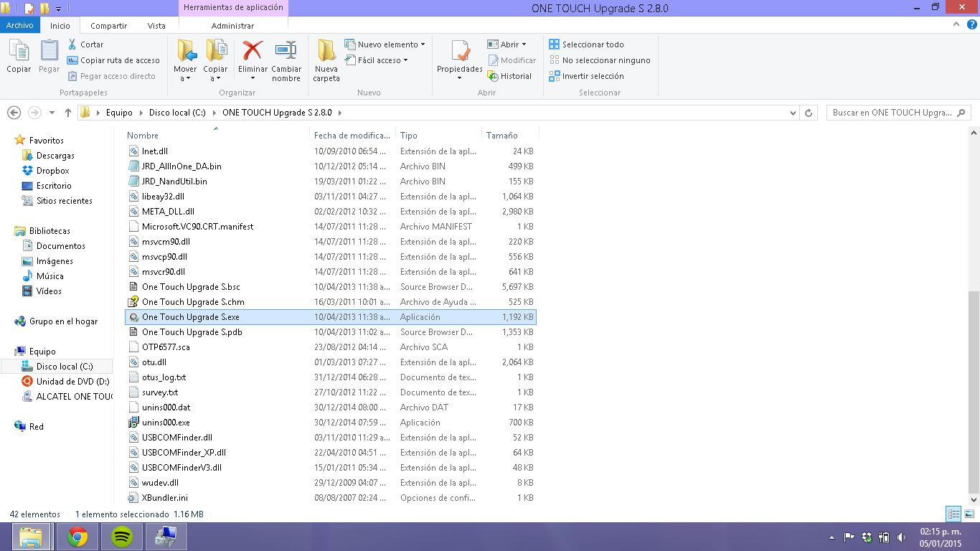Select the Inicio ribbon tab
This screenshot has width=980, height=551.
click(x=60, y=26)
